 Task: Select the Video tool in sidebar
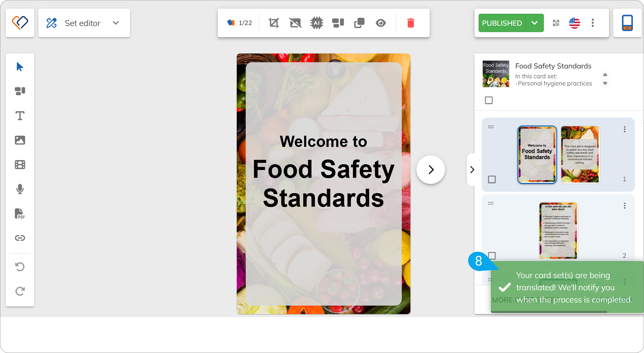pyautogui.click(x=20, y=165)
